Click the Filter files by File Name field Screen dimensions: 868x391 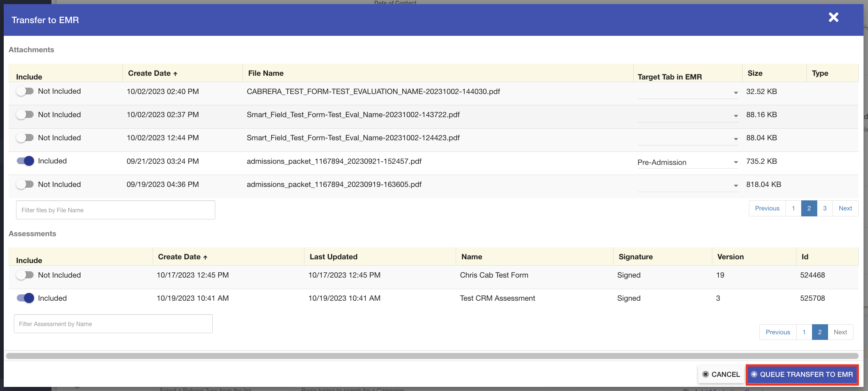(115, 210)
